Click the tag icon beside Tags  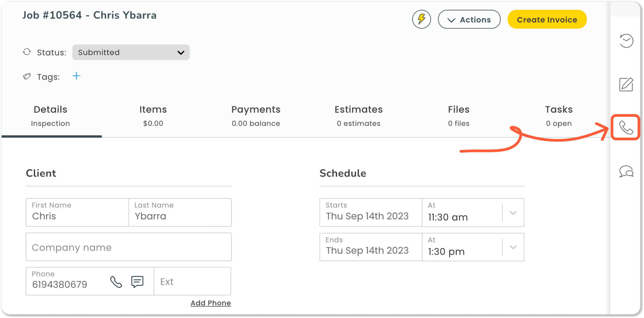click(x=27, y=77)
